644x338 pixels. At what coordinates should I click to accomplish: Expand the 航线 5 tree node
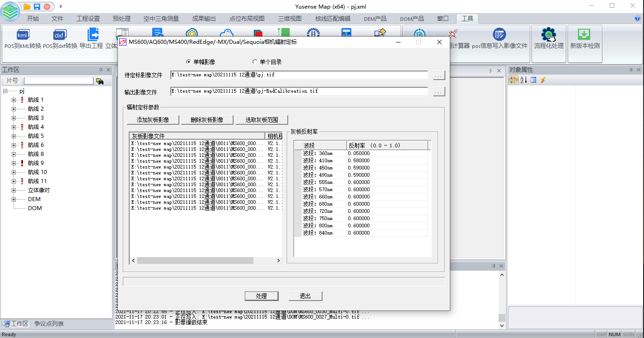coord(14,136)
